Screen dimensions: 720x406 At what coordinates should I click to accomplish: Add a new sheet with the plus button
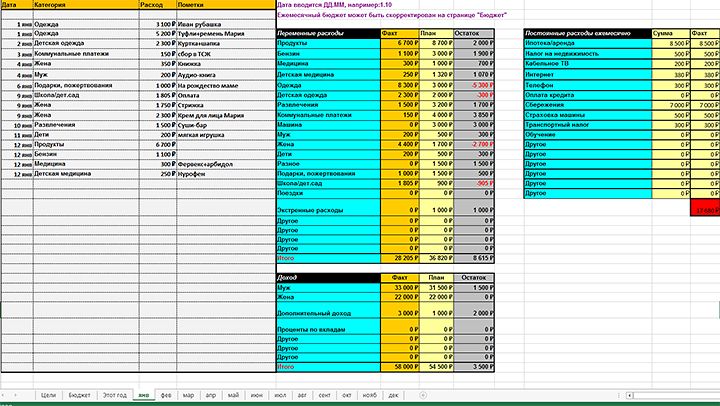click(423, 395)
